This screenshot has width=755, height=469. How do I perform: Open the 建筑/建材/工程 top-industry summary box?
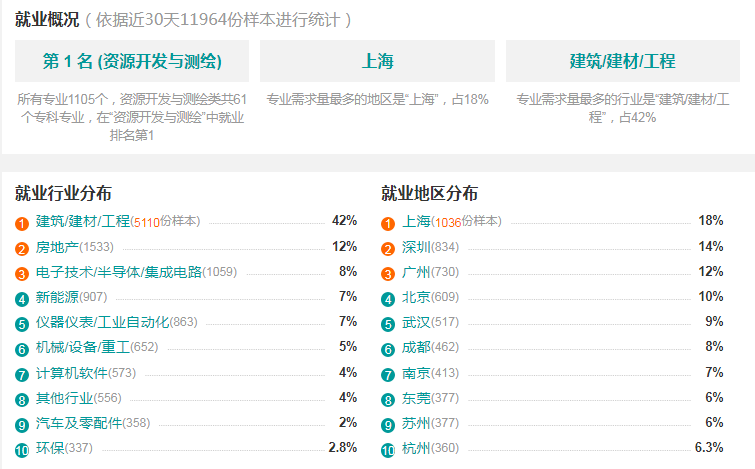(623, 61)
